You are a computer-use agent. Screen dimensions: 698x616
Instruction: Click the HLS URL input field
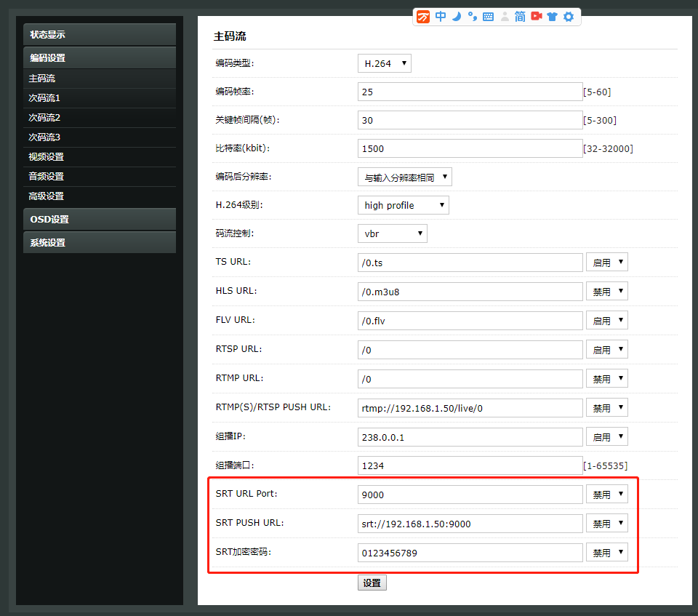470,292
